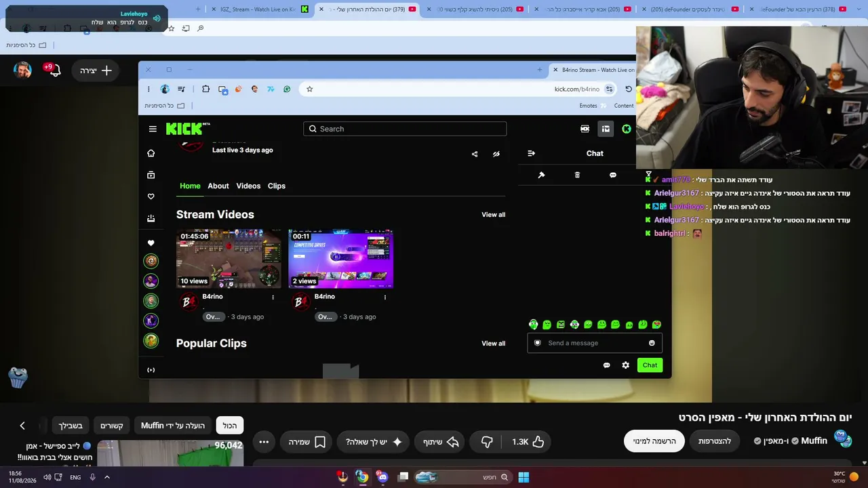
Task: Switch to IGZ_Stream tab in back browser
Action: pos(258,9)
